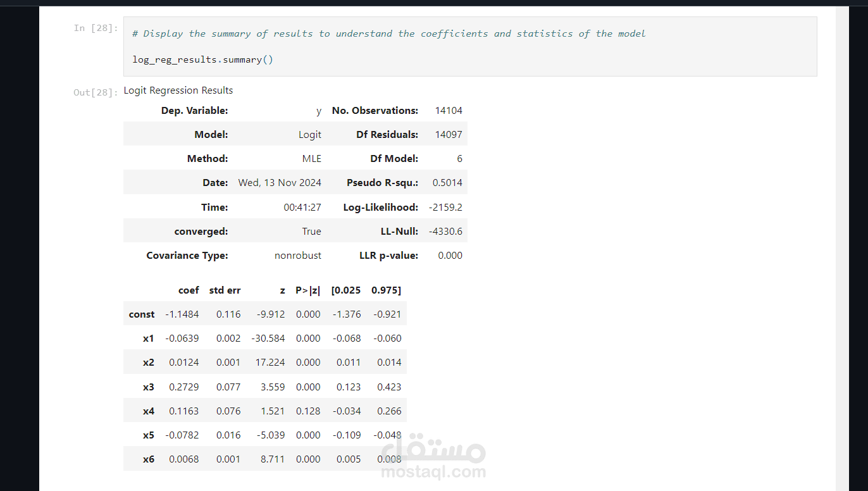Click the 'P>|z|' column header
The height and width of the screenshot is (491, 868).
pyautogui.click(x=308, y=290)
